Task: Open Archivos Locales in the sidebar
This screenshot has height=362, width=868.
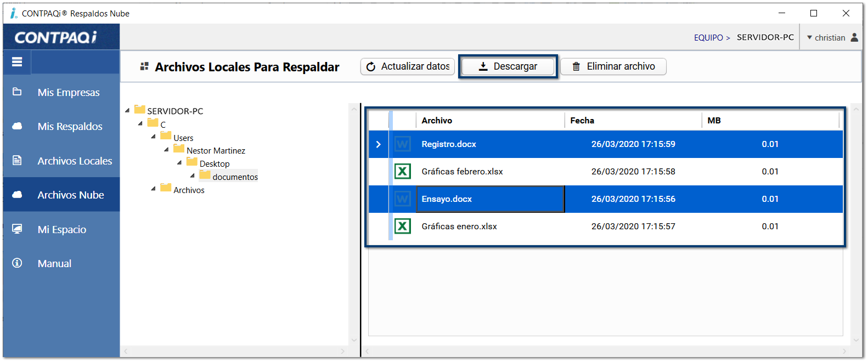Action: (x=75, y=161)
